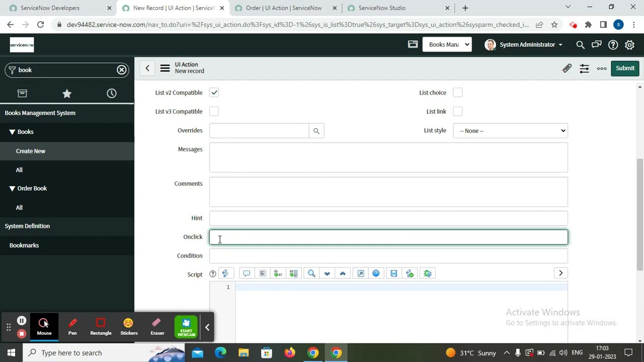This screenshot has width=644, height=362.
Task: Click find next down-arrow icon
Action: [x=327, y=274]
